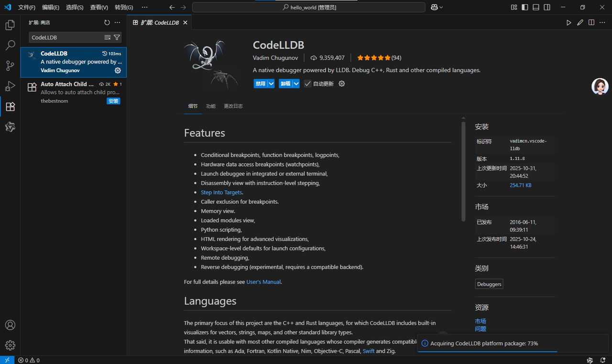Open the User's Manual link

(263, 282)
